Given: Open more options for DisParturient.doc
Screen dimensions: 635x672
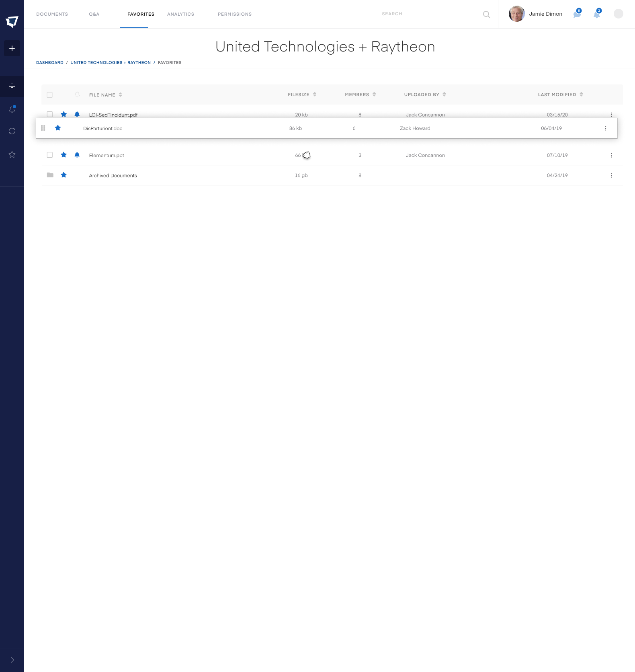Looking at the screenshot, I should pos(606,128).
